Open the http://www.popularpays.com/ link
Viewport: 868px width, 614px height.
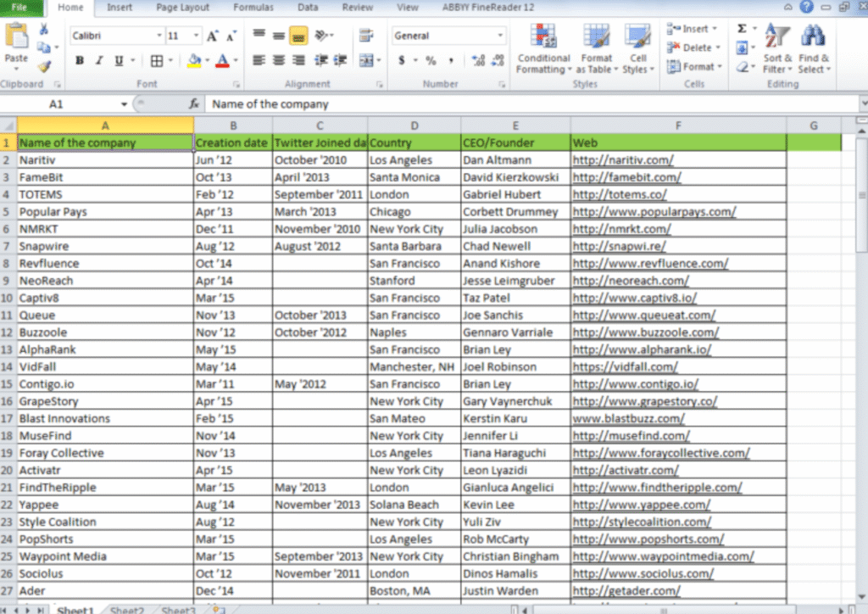654,211
